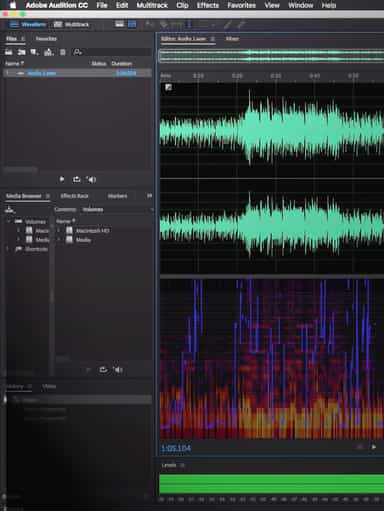Toggle auto-play in Media Browser
The width and height of the screenshot is (384, 511).
(118, 370)
